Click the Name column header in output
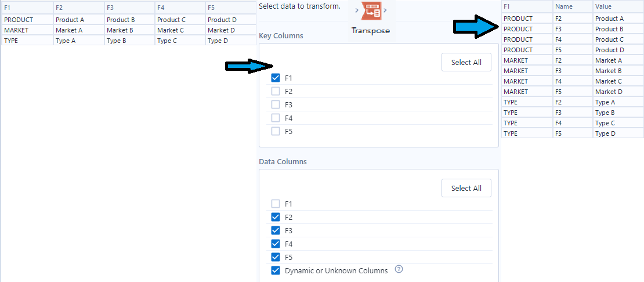This screenshot has height=282, width=644. pyautogui.click(x=572, y=6)
